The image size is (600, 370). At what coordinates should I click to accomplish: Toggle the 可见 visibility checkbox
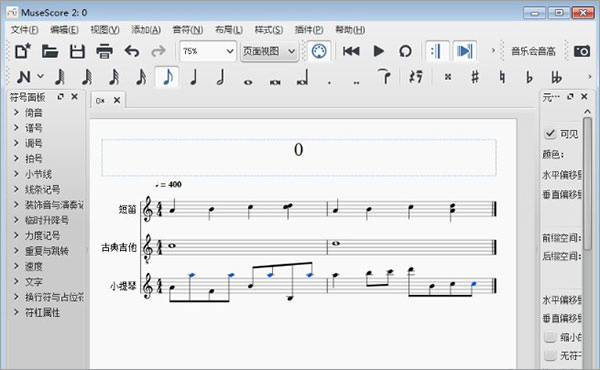(550, 134)
